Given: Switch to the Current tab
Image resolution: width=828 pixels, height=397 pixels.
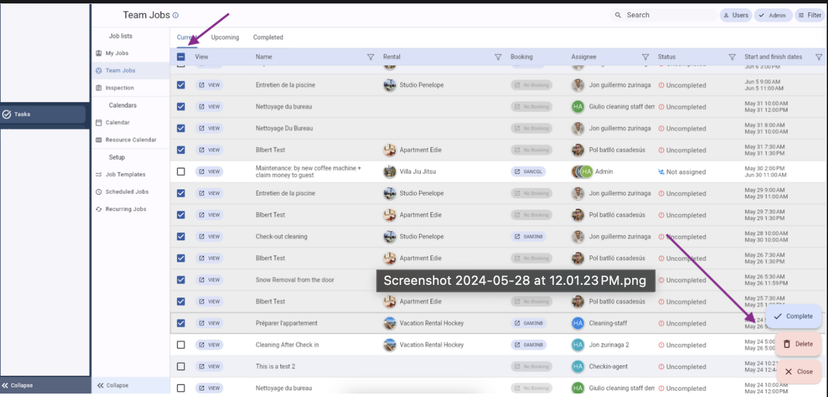Looking at the screenshot, I should pyautogui.click(x=187, y=37).
